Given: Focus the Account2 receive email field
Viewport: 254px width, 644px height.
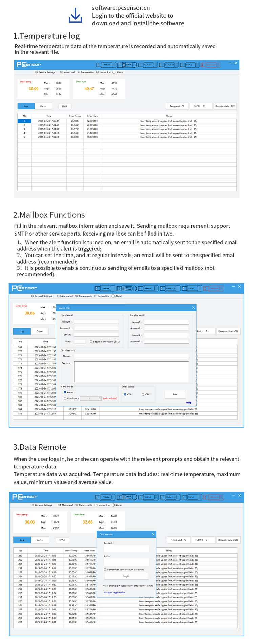Looking at the screenshot, I should coord(166,341).
